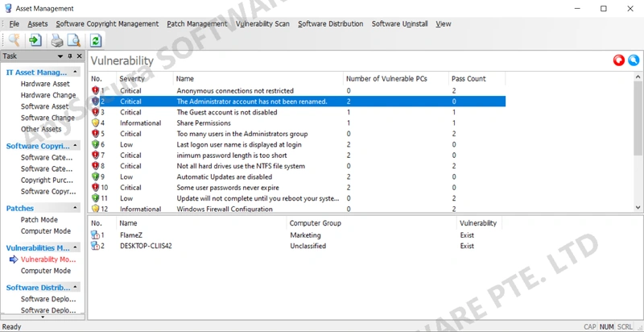
Task: Open Computer Mode under Patches
Action: click(46, 231)
